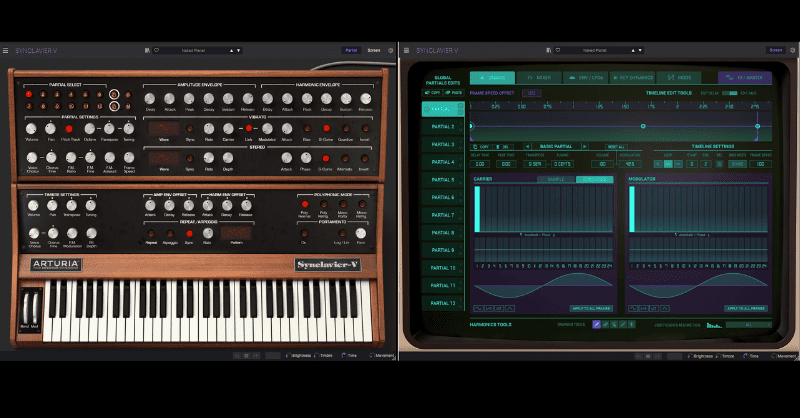Switch to Env / LFOs tab
This screenshot has height=418, width=800.
(x=585, y=78)
